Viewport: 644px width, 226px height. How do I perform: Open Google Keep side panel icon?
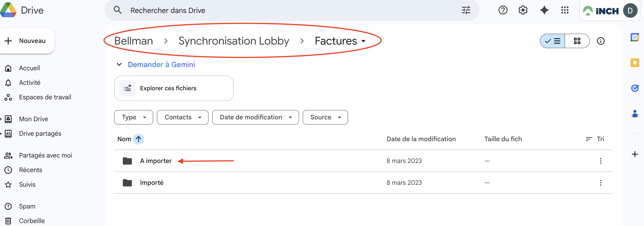(x=634, y=63)
